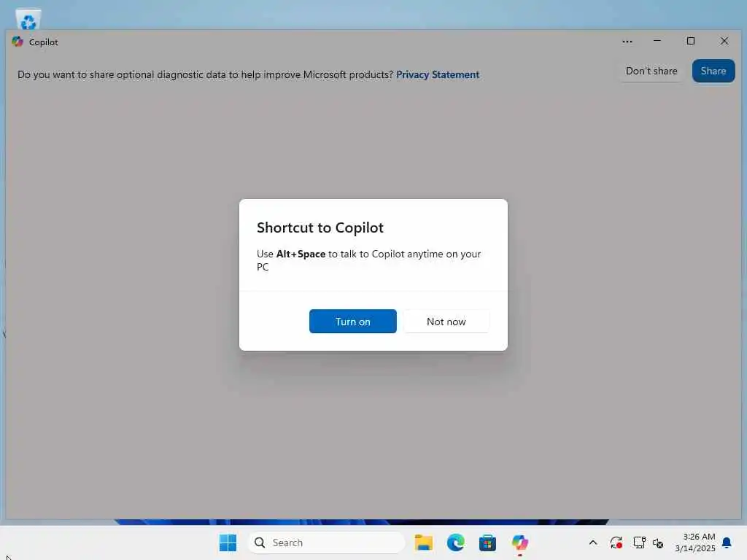Close the Copilot window

click(724, 42)
